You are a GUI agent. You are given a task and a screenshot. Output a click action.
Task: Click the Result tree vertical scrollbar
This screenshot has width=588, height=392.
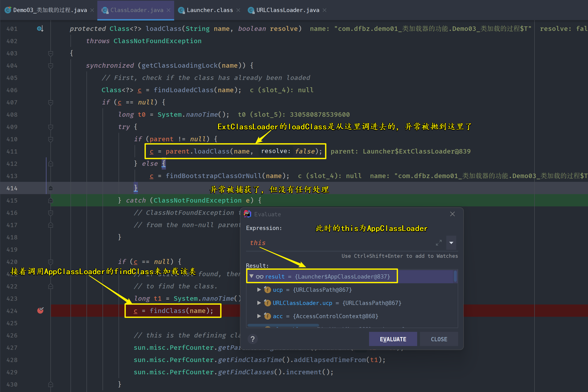click(x=455, y=276)
